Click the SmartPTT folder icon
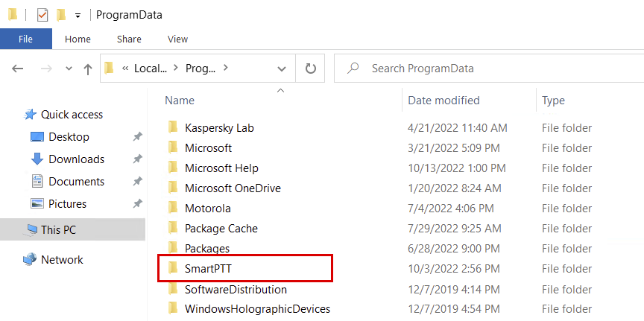Viewport: 644px width, 321px height. pos(173,268)
